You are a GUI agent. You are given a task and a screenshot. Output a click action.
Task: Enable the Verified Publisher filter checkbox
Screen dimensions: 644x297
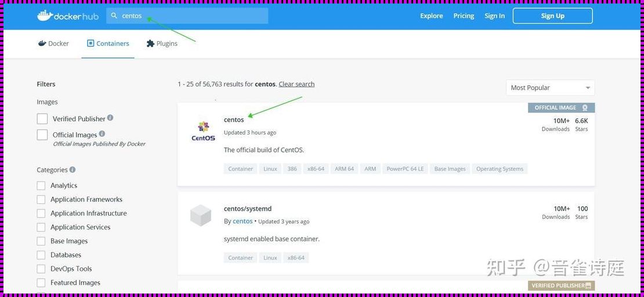[x=42, y=119]
